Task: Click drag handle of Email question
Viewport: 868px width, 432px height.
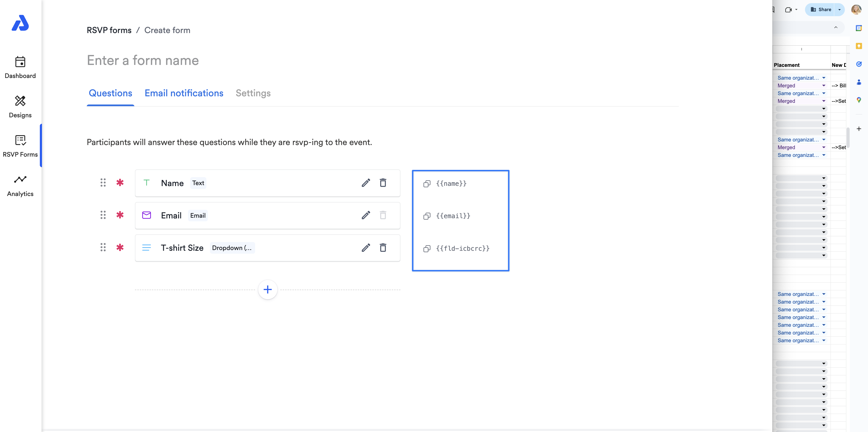Action: (x=103, y=215)
